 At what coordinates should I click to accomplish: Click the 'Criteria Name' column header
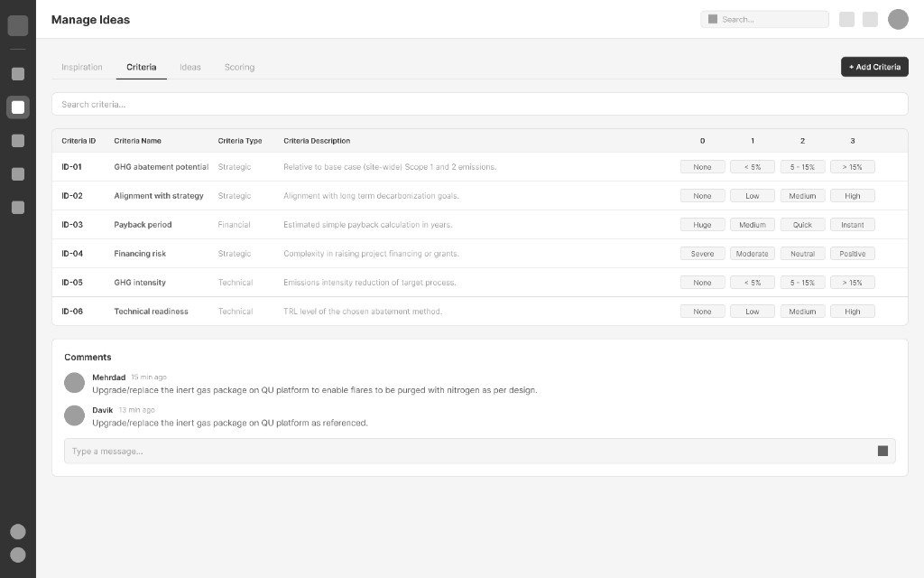[x=137, y=141]
